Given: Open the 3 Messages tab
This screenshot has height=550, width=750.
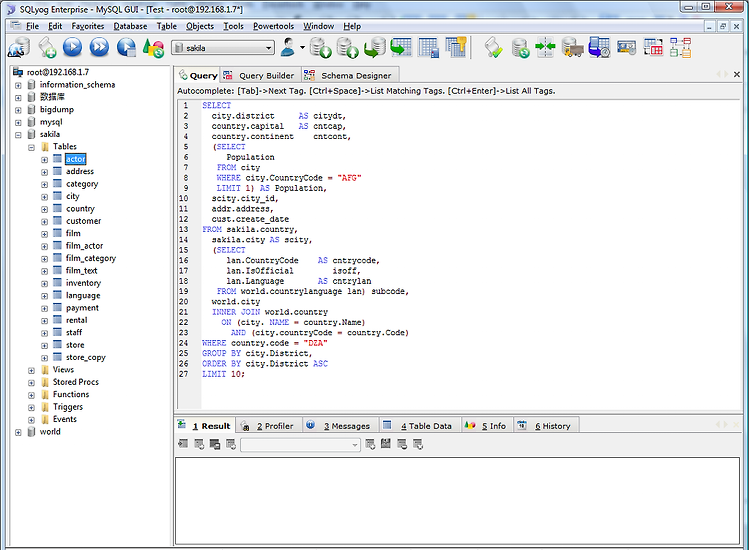Looking at the screenshot, I should pyautogui.click(x=341, y=426).
